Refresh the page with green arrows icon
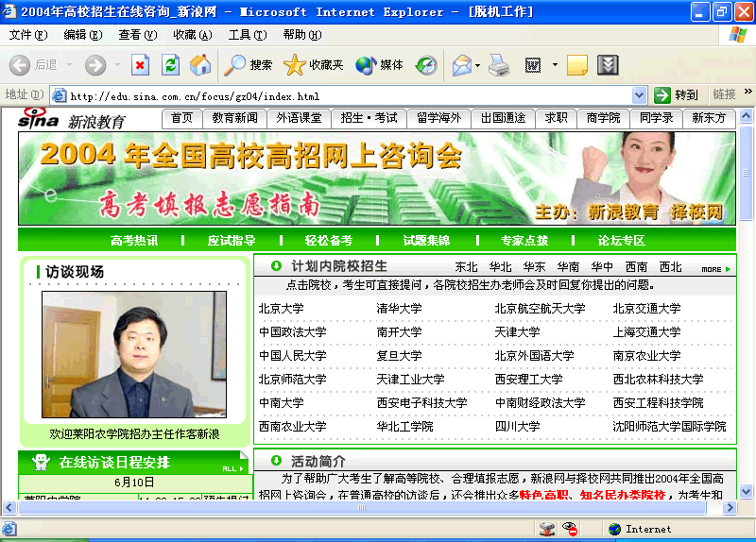 [170, 65]
